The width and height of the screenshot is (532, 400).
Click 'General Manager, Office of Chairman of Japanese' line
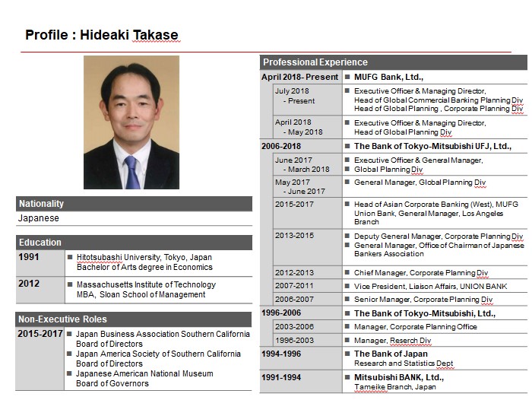pos(439,245)
